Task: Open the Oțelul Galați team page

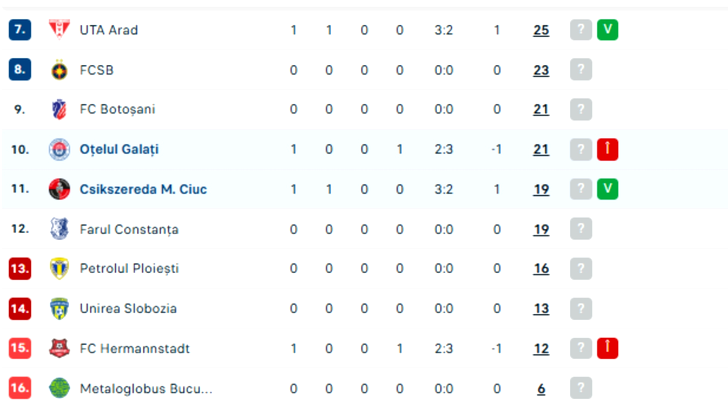Action: [x=119, y=149]
